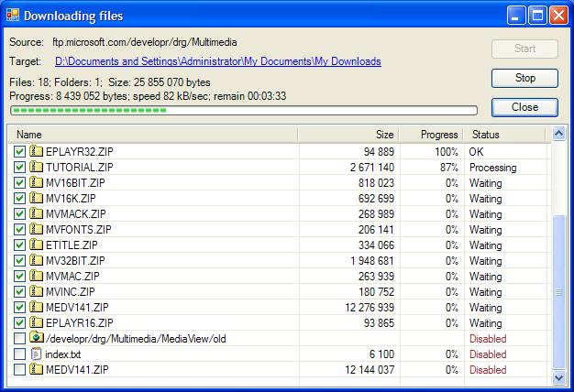Click the scrollbar down arrow
This screenshot has height=392, width=574.
pos(559,377)
